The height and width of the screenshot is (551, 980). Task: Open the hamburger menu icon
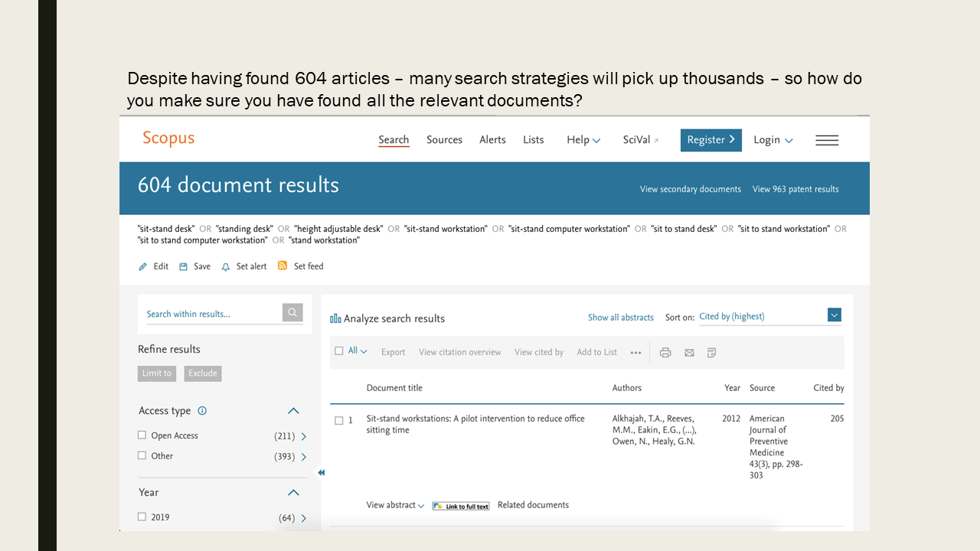point(827,140)
